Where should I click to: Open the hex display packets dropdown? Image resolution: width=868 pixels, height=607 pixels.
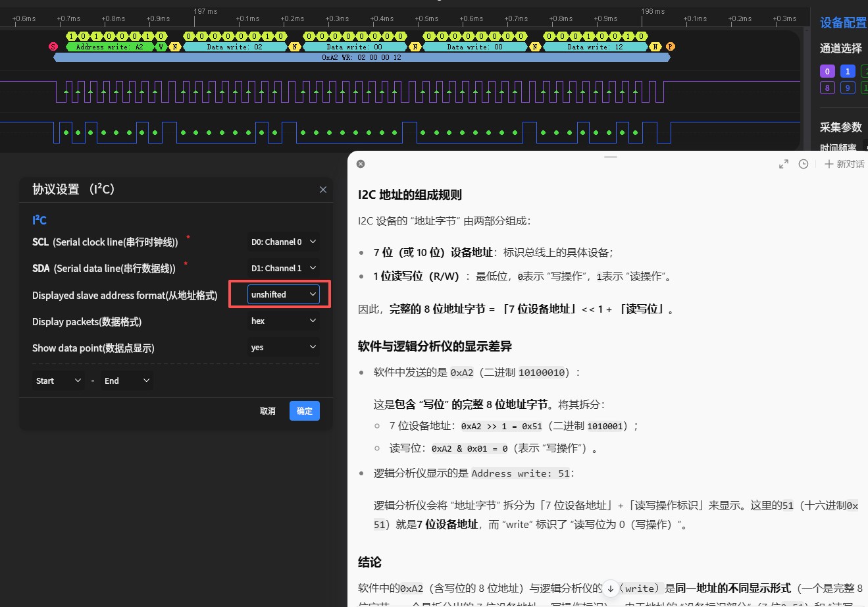[x=283, y=321]
